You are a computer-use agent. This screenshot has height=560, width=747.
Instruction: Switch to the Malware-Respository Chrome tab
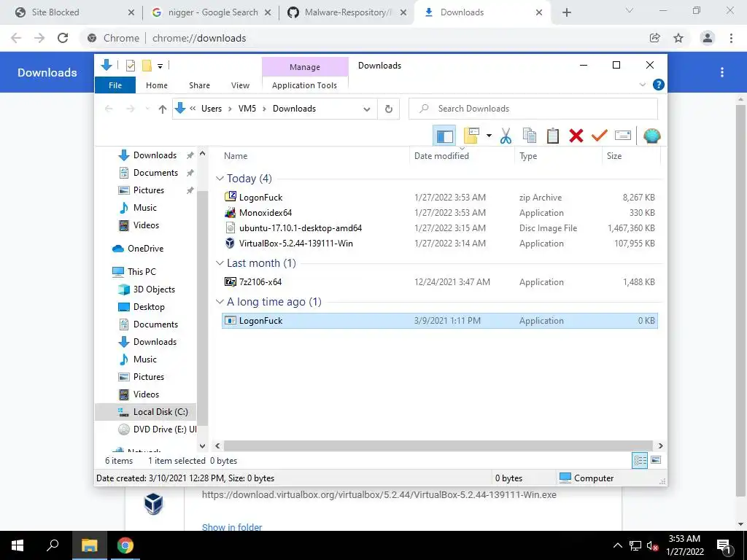(347, 12)
